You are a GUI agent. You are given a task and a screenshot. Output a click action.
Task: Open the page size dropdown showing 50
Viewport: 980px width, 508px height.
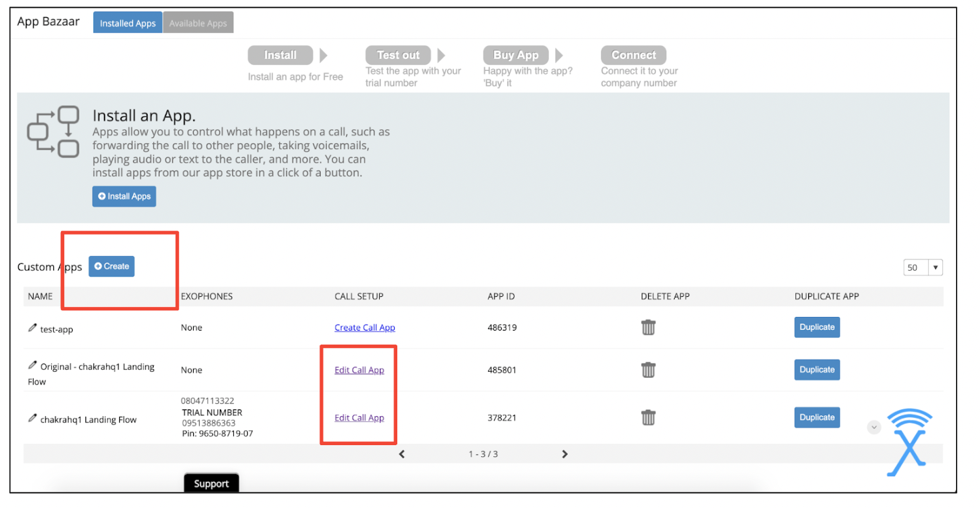[922, 267]
